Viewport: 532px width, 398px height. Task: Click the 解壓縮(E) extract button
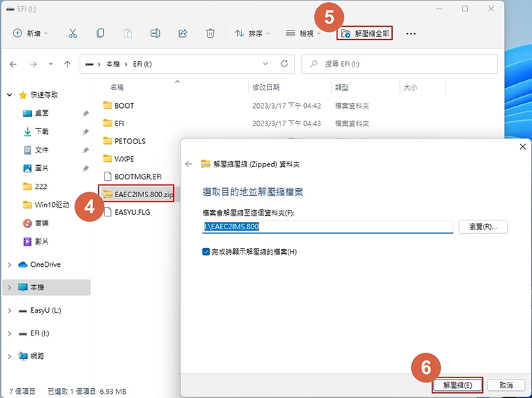[457, 385]
